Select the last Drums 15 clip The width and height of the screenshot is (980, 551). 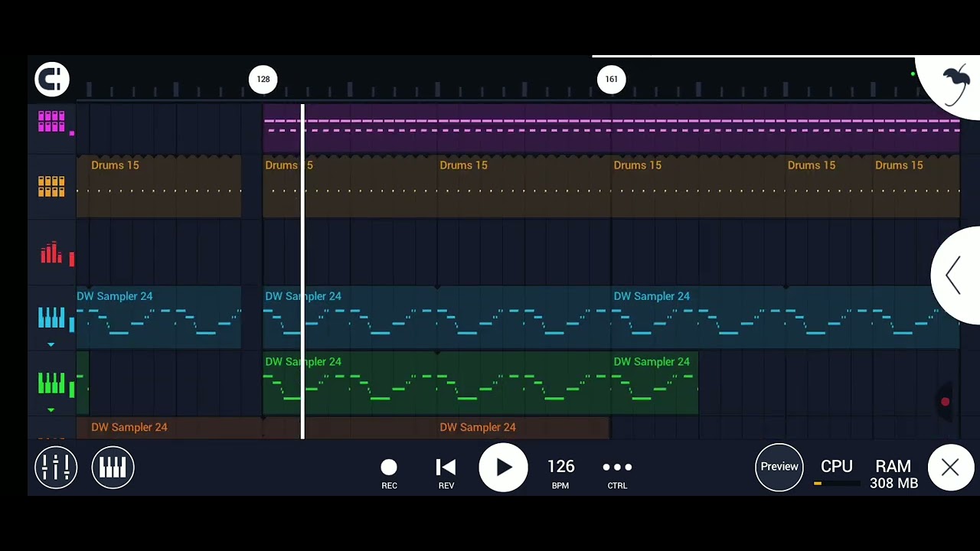[916, 187]
